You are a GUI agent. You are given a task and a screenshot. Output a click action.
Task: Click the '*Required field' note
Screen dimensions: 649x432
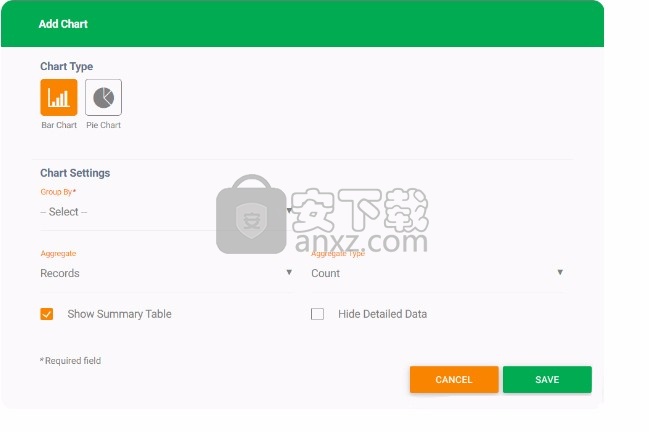coord(70,361)
